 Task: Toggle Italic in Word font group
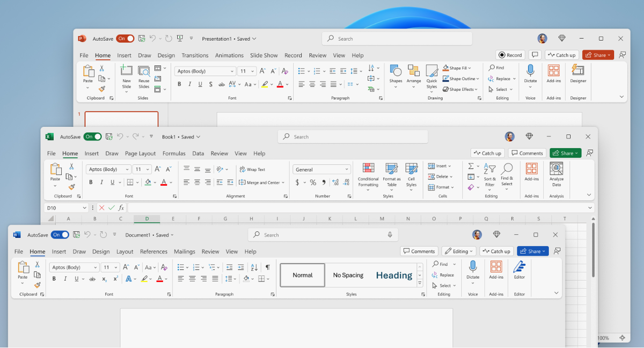click(65, 279)
